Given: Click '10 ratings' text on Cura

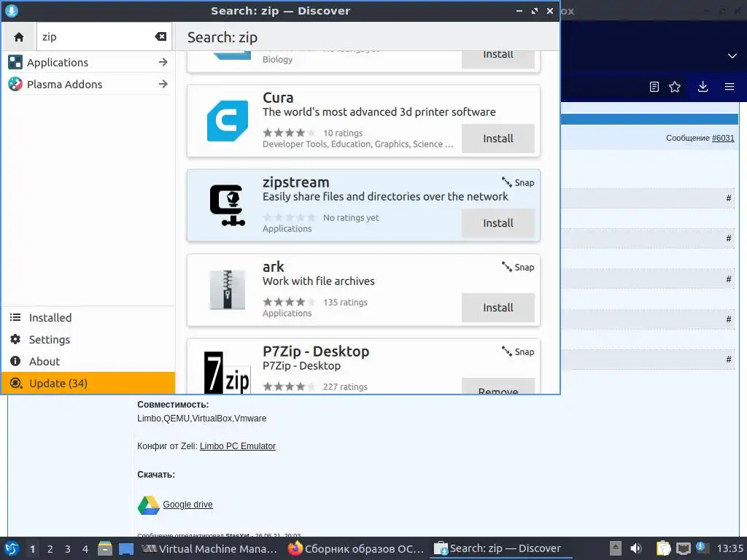Looking at the screenshot, I should 343,133.
